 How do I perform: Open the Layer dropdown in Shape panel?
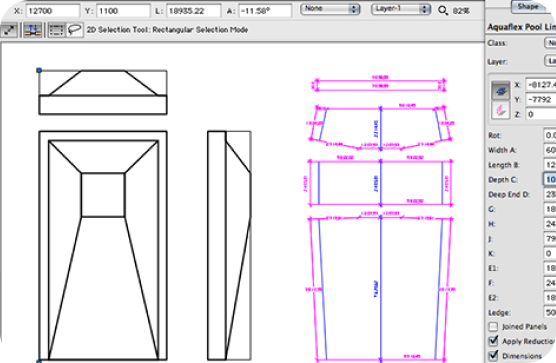[550, 61]
